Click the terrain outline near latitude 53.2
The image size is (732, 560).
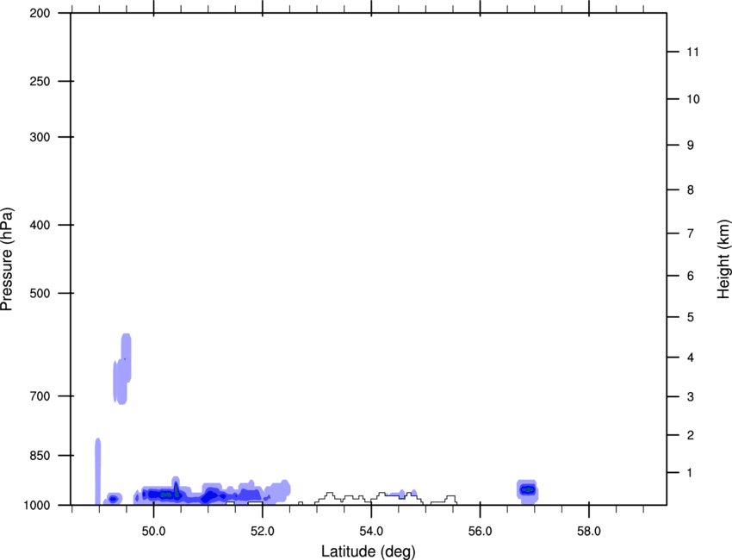330,497
